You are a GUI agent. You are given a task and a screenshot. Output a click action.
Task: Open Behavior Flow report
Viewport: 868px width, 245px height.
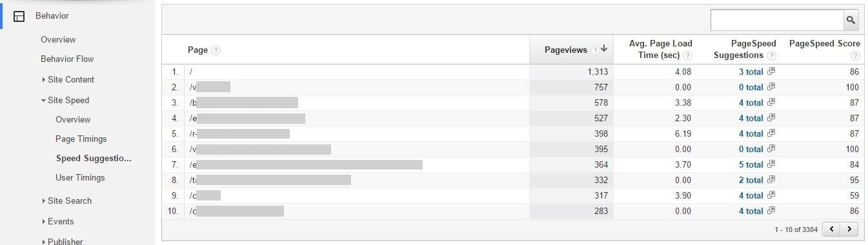(x=67, y=59)
